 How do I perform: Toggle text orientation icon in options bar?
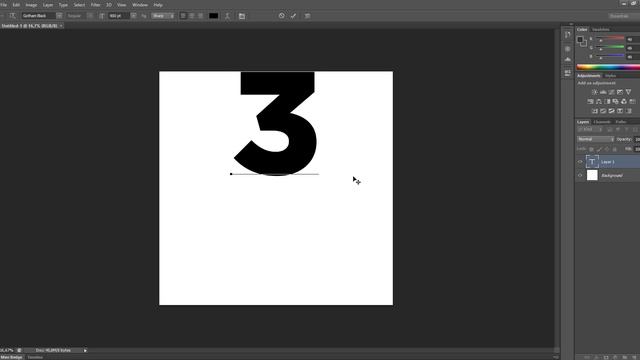pyautogui.click(x=13, y=16)
